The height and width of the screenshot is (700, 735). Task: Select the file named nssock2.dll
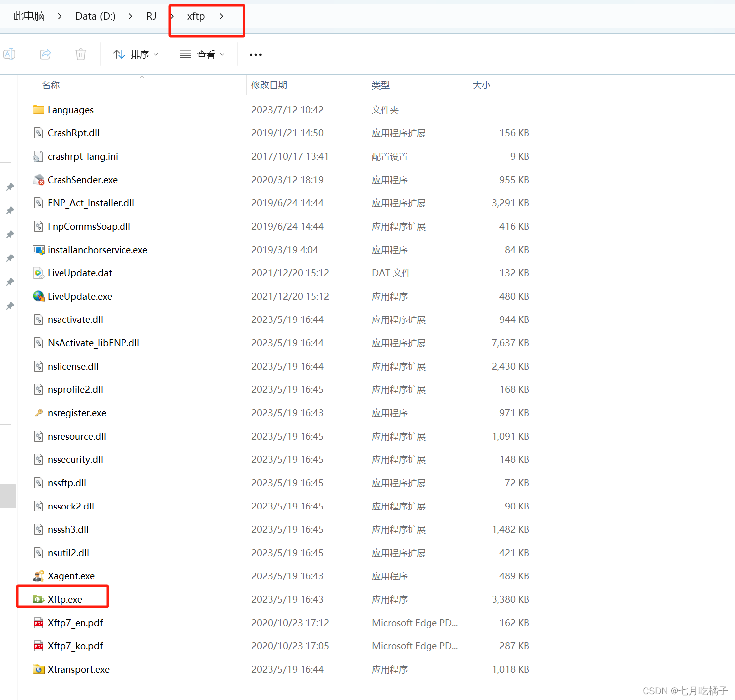click(71, 506)
